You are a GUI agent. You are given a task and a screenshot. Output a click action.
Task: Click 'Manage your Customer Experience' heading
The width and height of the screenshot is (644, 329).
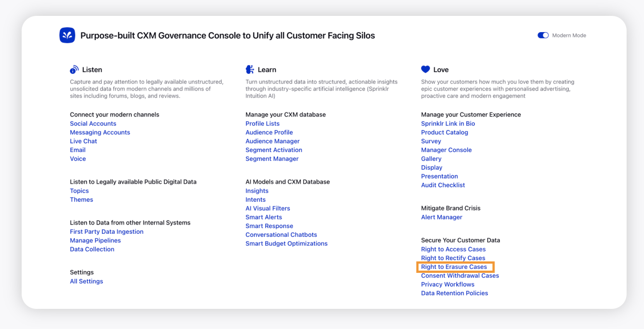coord(471,115)
